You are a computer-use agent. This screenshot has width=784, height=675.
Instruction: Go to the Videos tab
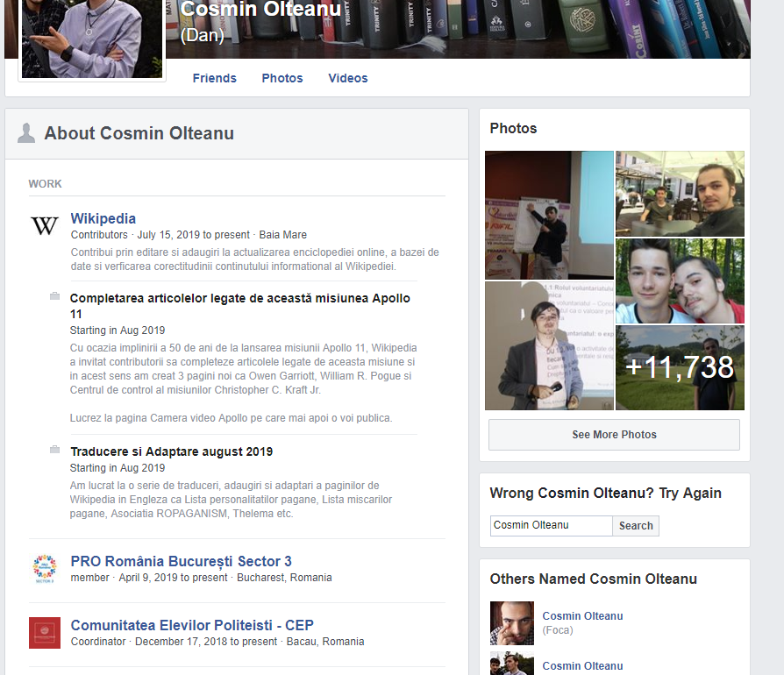point(348,78)
